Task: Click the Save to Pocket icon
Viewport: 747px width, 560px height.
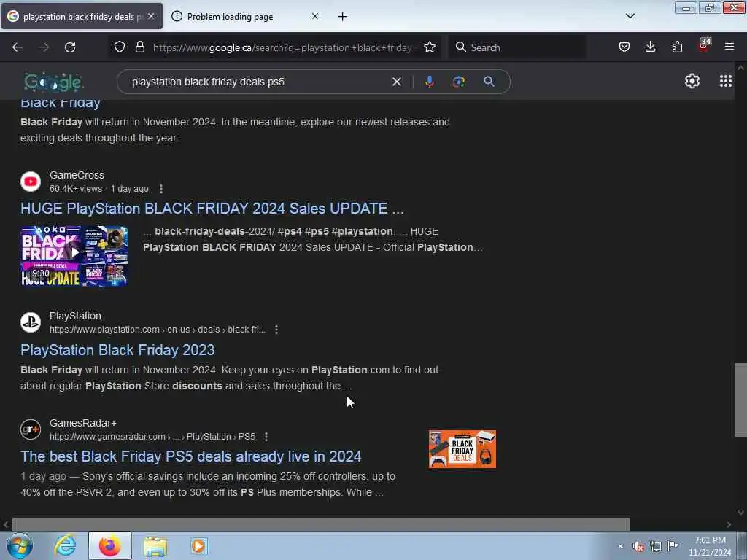Action: tap(624, 47)
